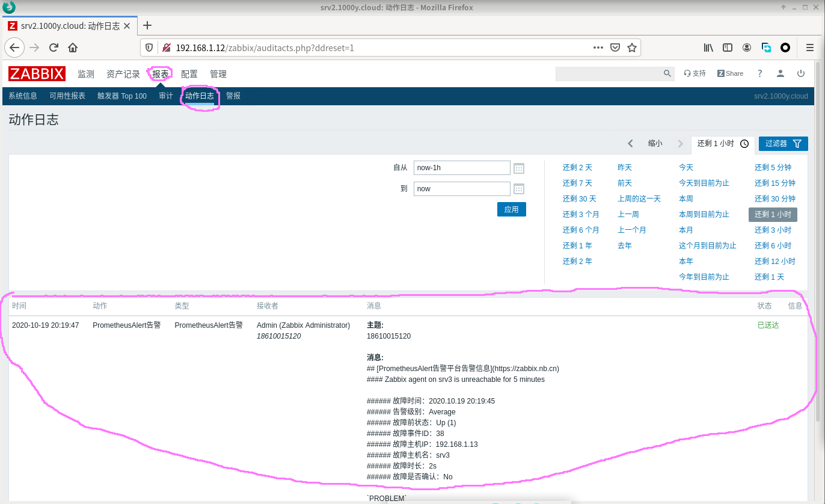Screen dimensions: 825x504
Task: Open the user profile icon in Zabbix header
Action: (x=780, y=73)
